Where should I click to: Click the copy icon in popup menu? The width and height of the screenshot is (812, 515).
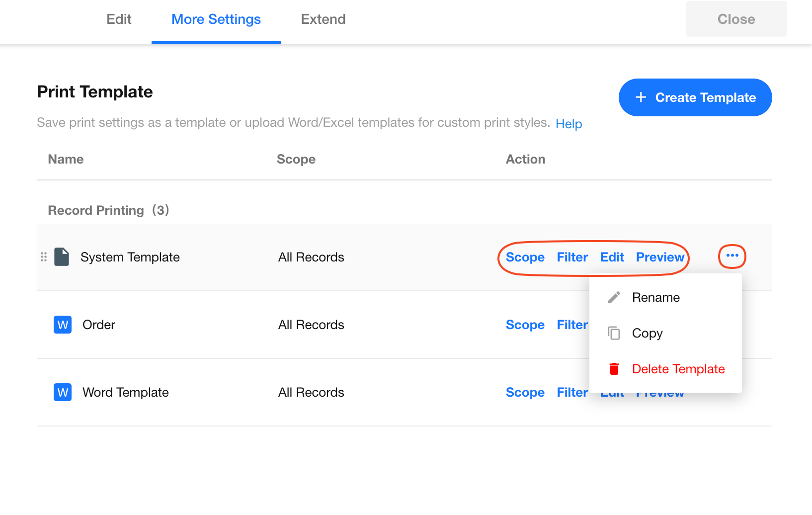[614, 333]
